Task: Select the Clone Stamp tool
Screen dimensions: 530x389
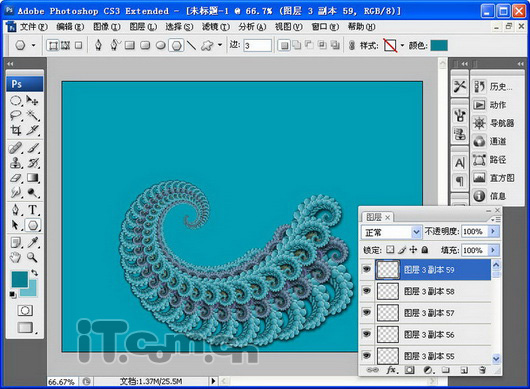Action: click(15, 163)
